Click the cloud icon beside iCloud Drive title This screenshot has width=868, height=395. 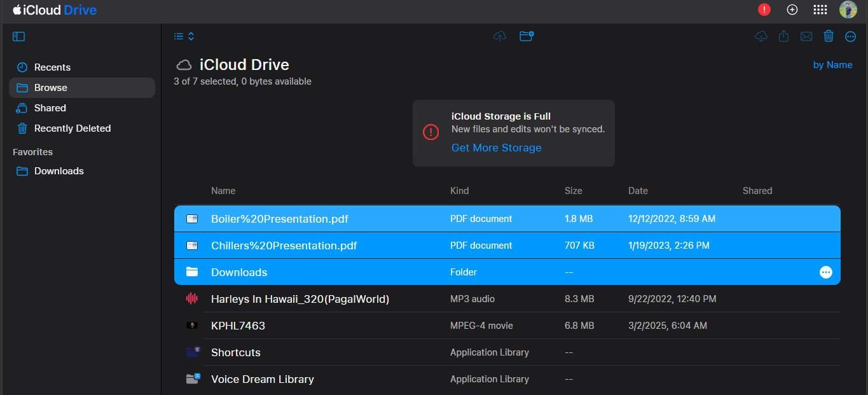point(184,65)
